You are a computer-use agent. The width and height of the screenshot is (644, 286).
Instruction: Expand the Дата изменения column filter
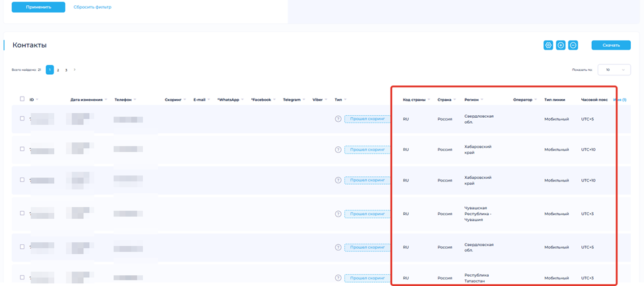pyautogui.click(x=106, y=100)
